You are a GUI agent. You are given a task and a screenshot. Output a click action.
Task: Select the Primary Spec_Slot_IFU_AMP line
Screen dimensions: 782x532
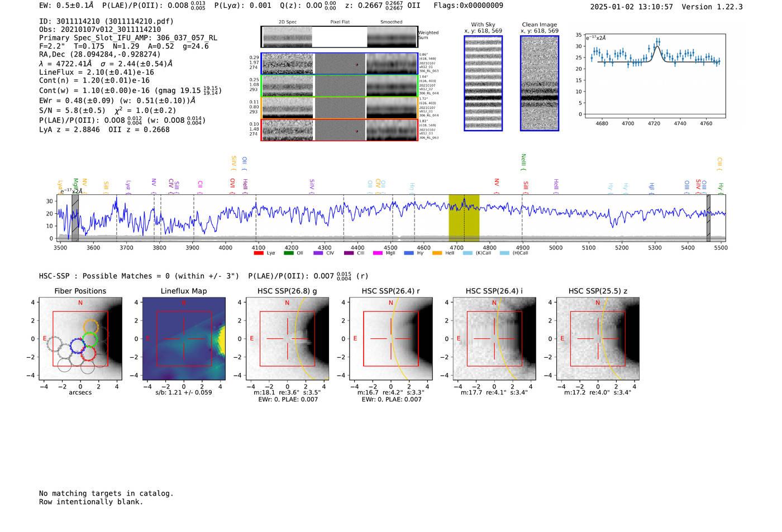click(x=128, y=38)
